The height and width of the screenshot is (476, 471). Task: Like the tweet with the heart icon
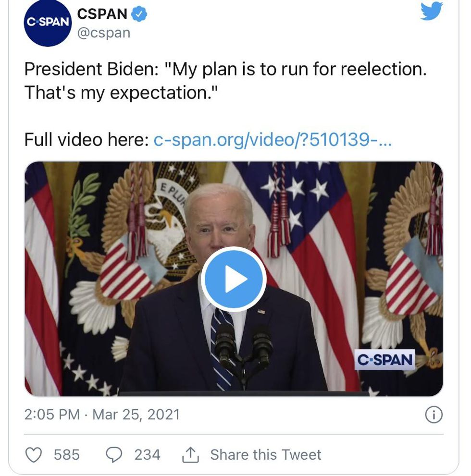click(33, 454)
